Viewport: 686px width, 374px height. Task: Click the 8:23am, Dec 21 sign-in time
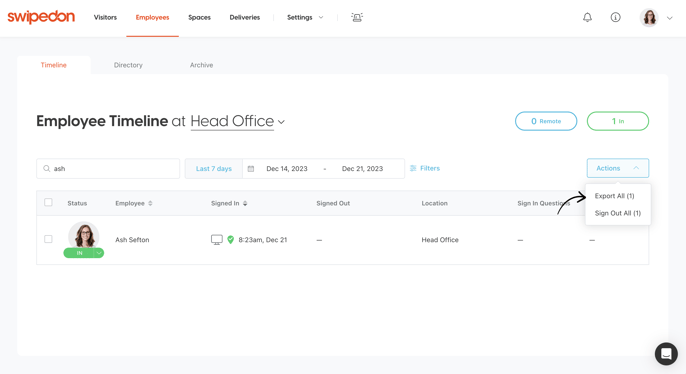(x=262, y=240)
